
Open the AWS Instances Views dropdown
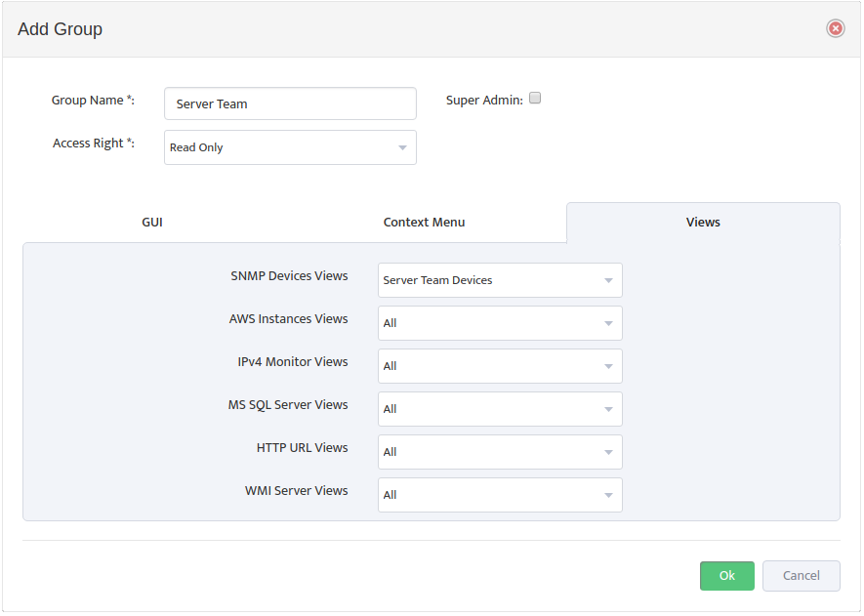click(500, 323)
